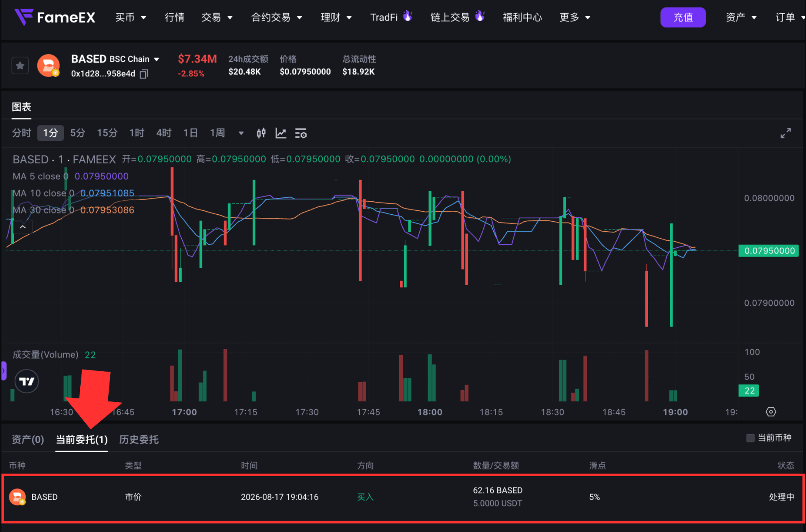This screenshot has width=806, height=532.
Task: Expand the 理财 dropdown menu
Action: 336,17
